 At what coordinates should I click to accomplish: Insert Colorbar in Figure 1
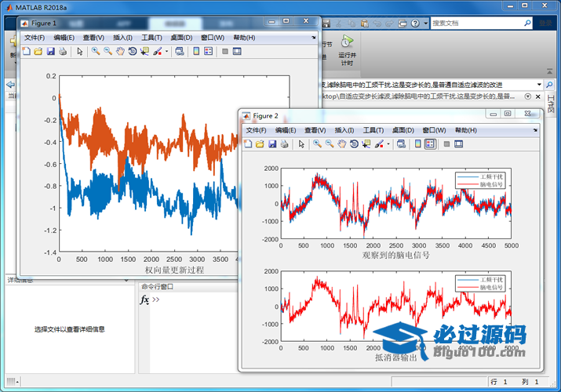pyautogui.click(x=196, y=52)
